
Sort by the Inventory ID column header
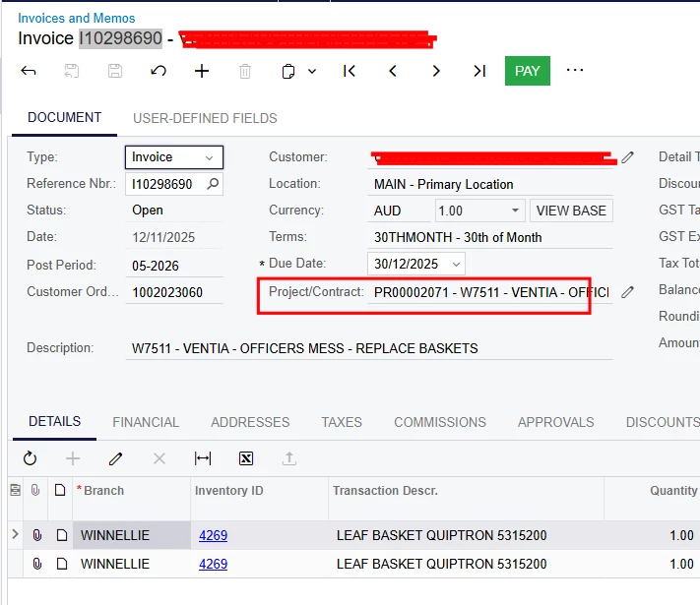click(259, 499)
